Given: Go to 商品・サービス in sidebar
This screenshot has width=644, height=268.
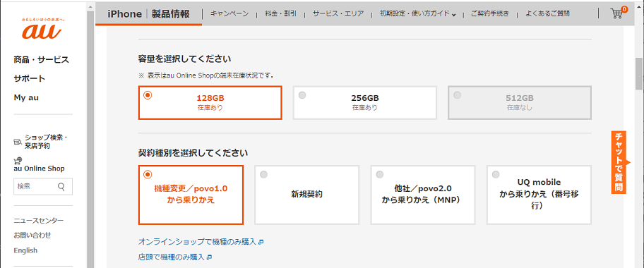Looking at the screenshot, I should 41,60.
